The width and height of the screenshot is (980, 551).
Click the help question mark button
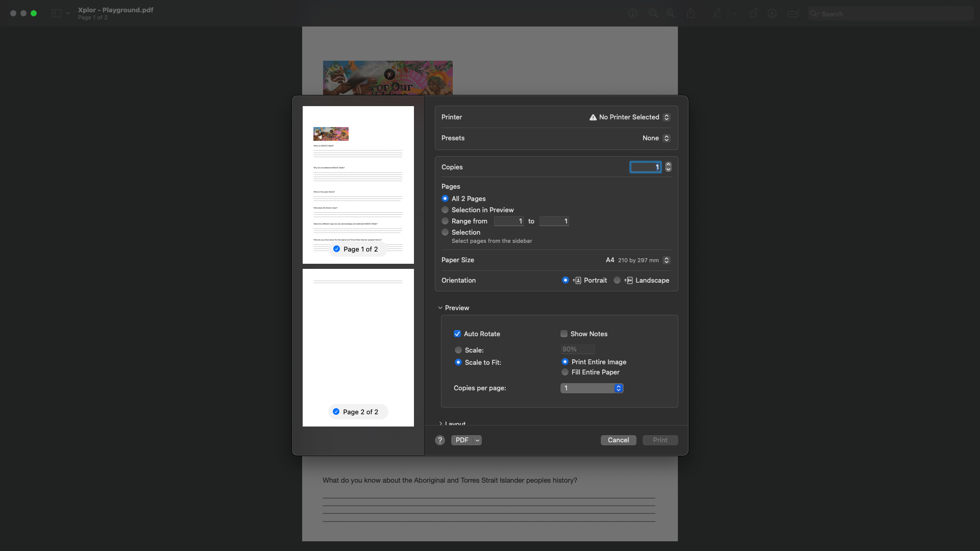tap(439, 440)
